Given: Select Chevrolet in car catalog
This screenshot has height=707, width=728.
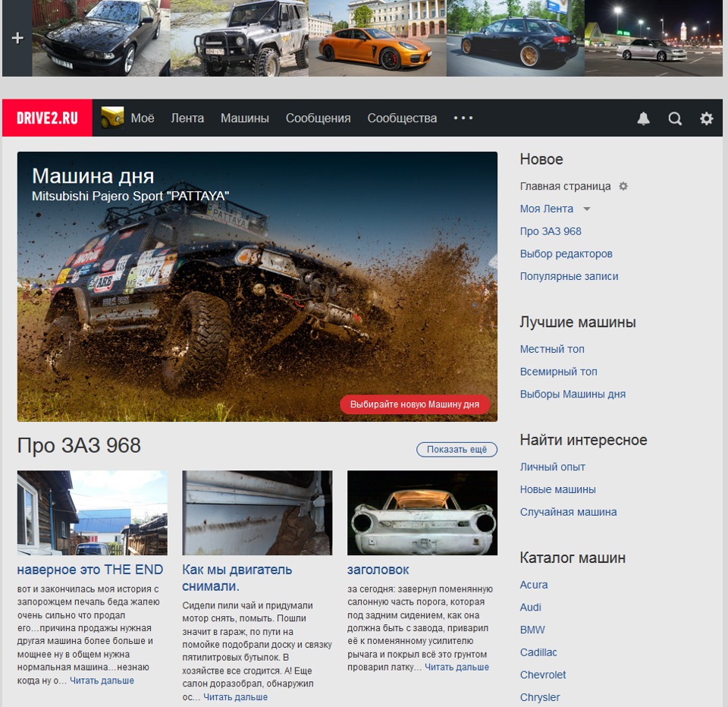Looking at the screenshot, I should 543,675.
